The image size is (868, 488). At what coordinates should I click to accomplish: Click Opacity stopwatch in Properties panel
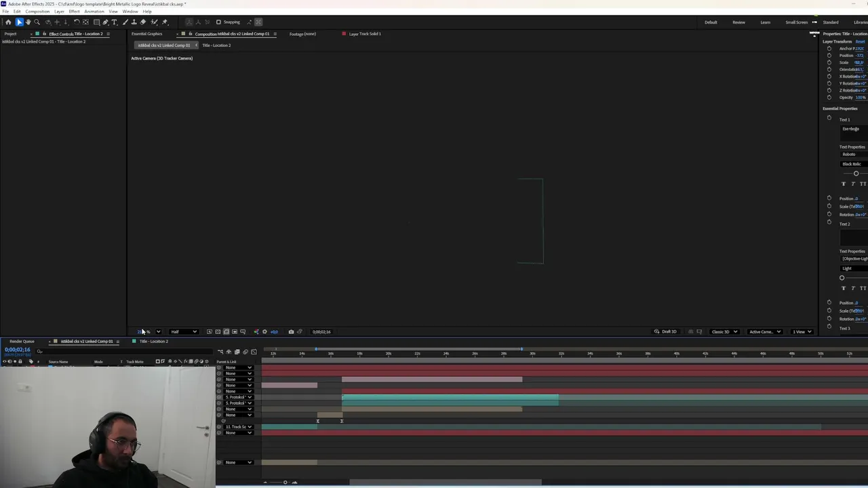(x=829, y=97)
